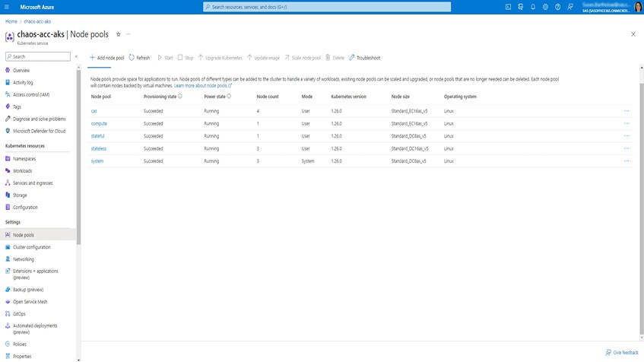Open the Directories and subscriptions filter icon

[x=520, y=7]
